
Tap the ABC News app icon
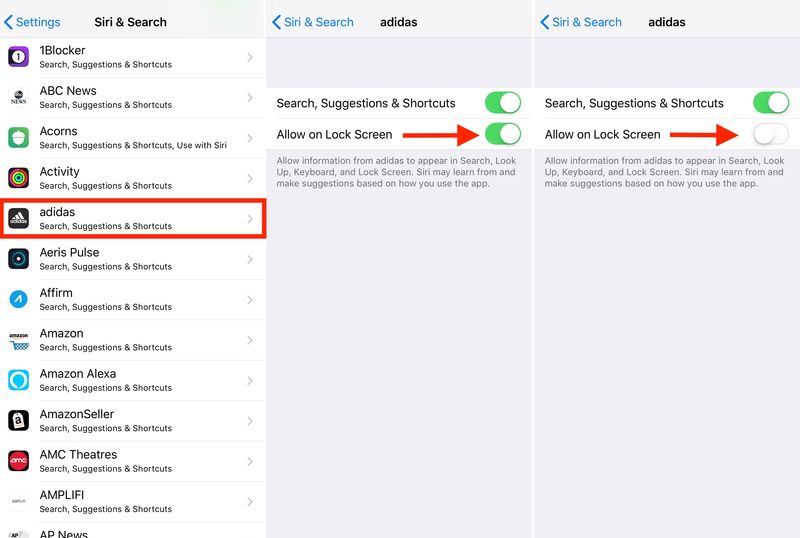pos(18,97)
